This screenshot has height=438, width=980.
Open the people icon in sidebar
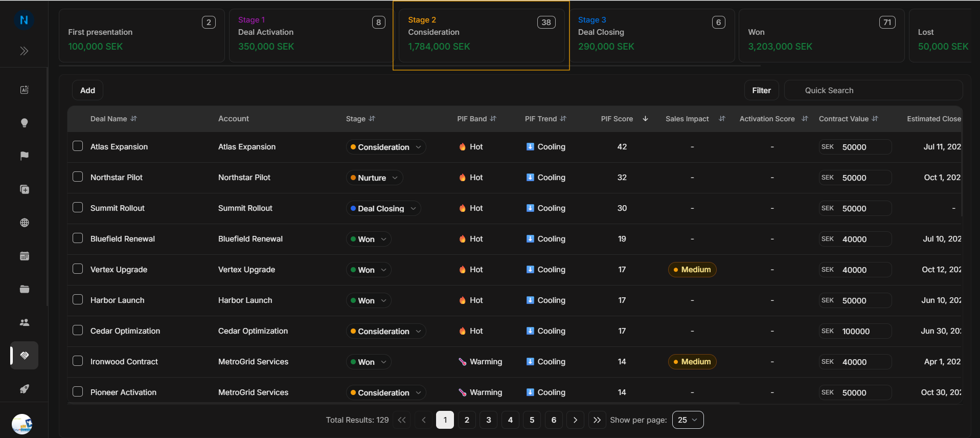pos(24,322)
